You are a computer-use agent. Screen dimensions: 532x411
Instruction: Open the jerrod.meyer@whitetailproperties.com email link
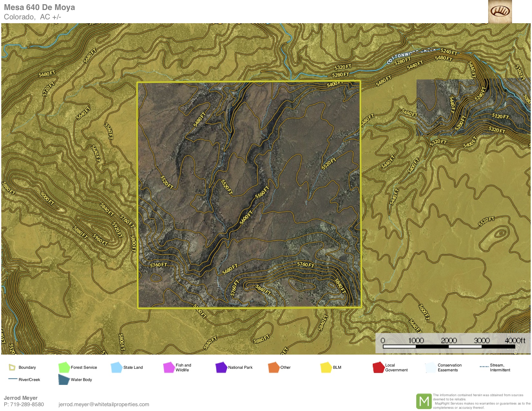pyautogui.click(x=104, y=404)
